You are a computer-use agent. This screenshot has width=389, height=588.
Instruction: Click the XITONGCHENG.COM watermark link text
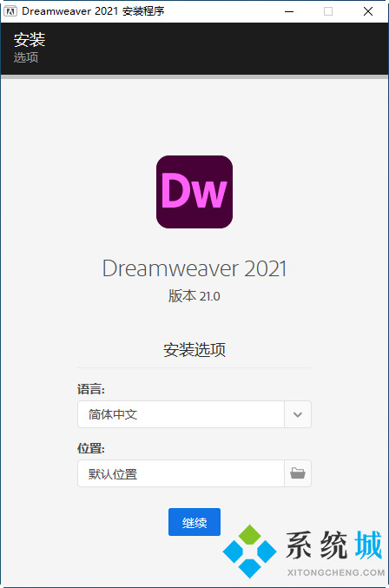(x=336, y=572)
